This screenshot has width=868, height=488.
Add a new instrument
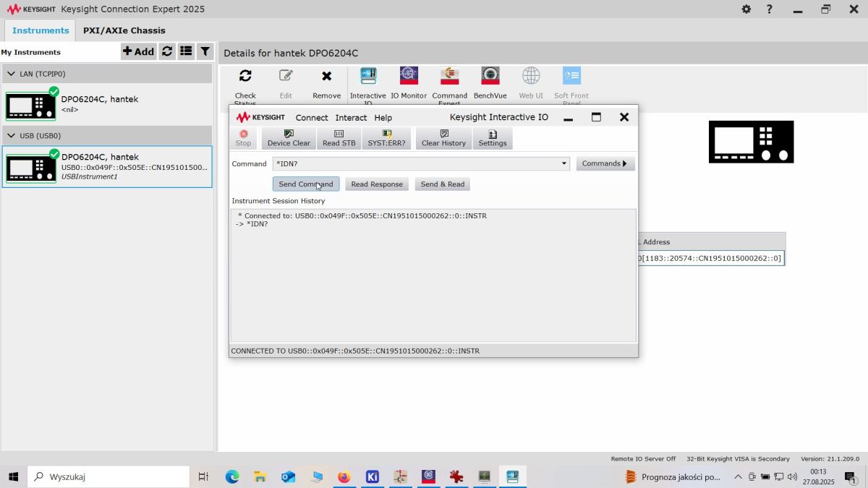(138, 51)
